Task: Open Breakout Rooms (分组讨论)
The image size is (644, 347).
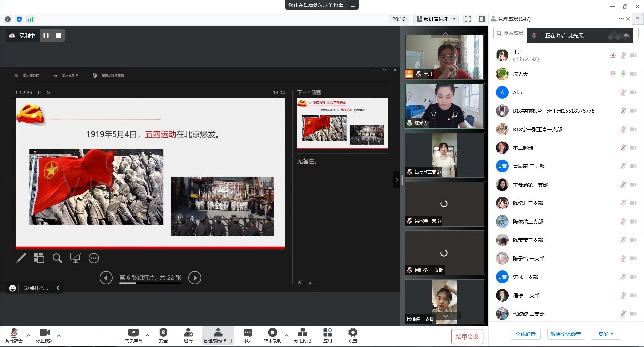Action: click(x=302, y=333)
